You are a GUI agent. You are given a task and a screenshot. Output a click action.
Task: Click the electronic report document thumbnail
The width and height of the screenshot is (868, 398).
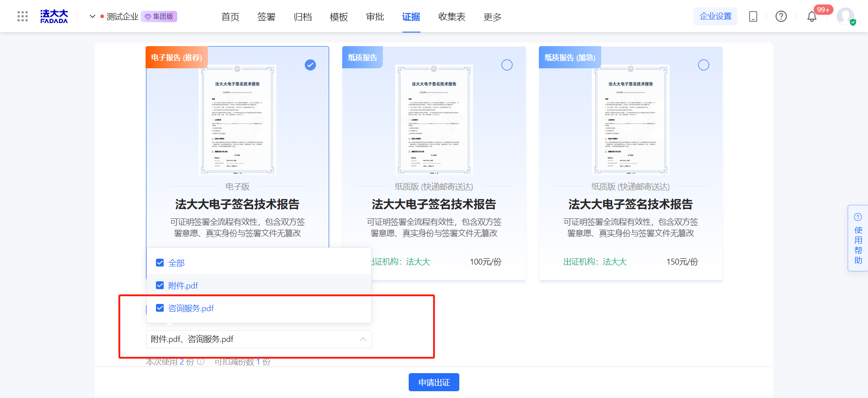pos(237,119)
